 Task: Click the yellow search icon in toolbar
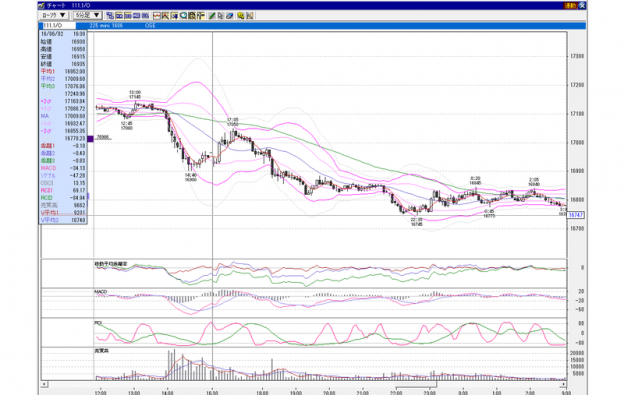tap(241, 16)
